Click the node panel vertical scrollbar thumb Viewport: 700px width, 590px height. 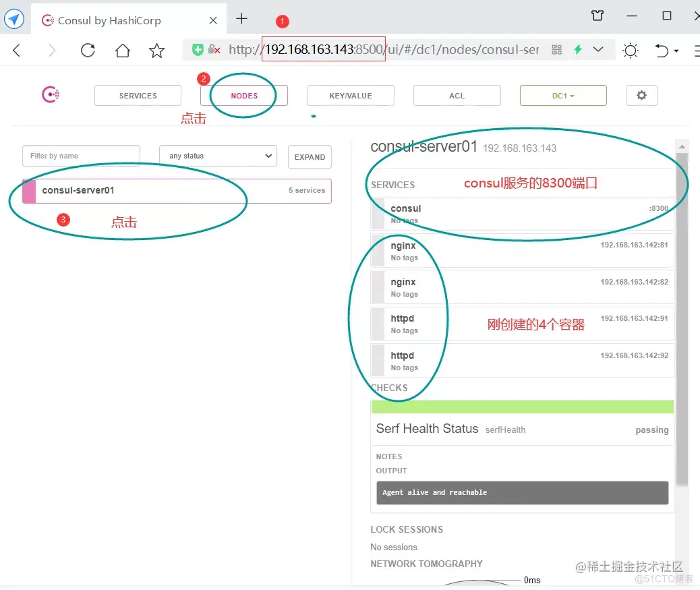coord(682,319)
